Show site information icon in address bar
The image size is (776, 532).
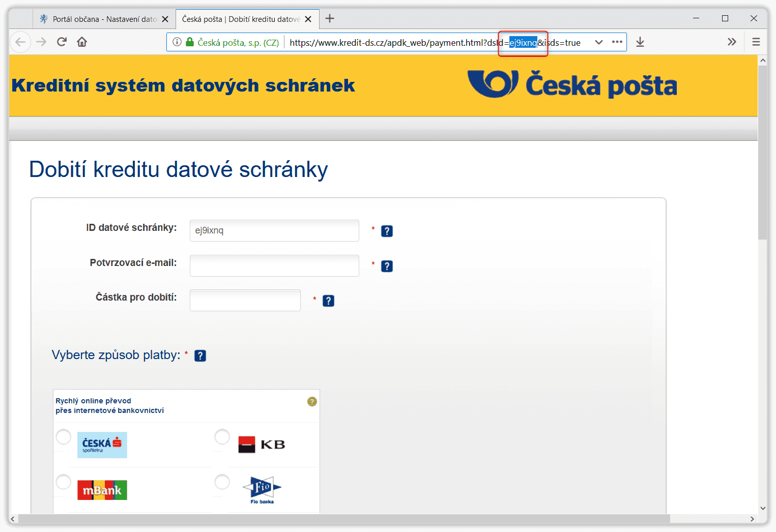pyautogui.click(x=177, y=42)
